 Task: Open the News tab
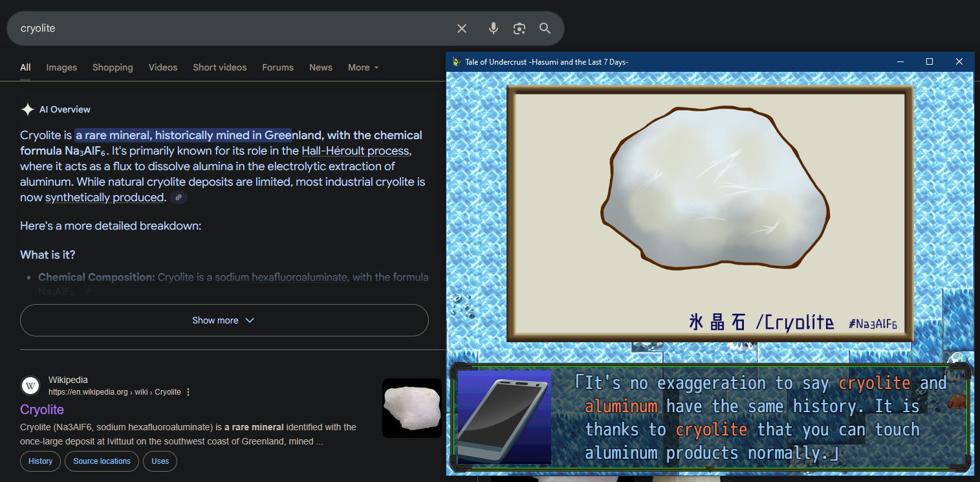coord(321,67)
